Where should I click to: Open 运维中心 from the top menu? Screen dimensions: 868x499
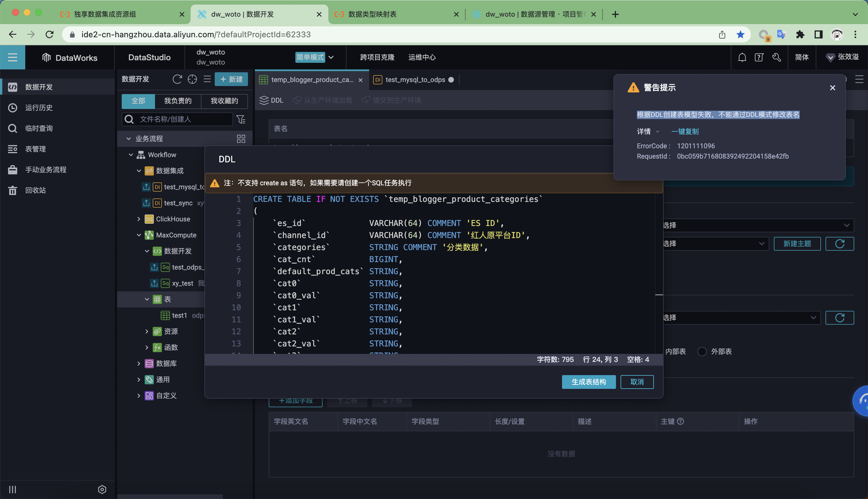pos(421,57)
